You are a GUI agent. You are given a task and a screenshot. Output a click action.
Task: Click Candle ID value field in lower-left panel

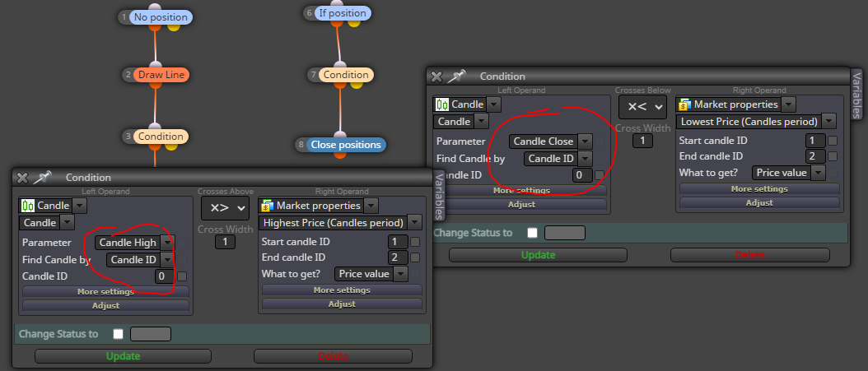coord(165,276)
